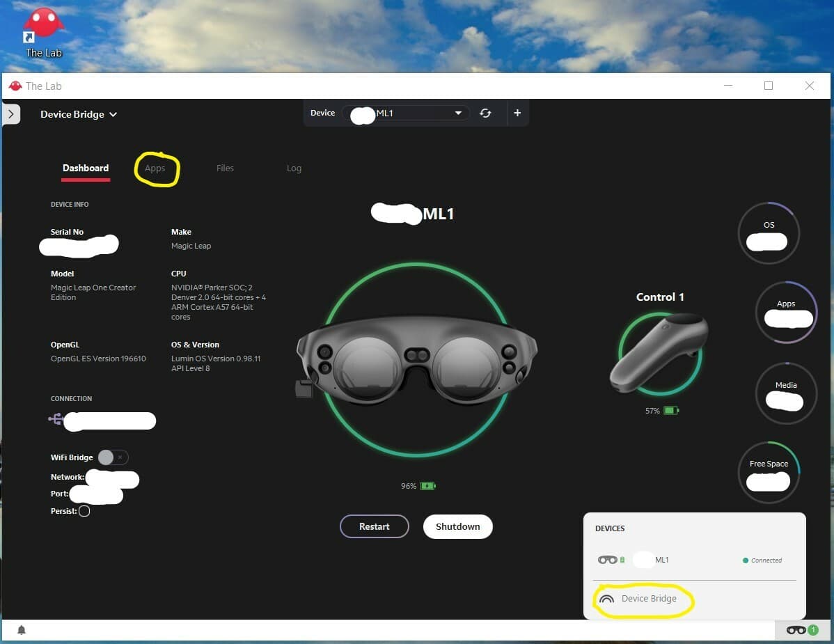Screen dimensions: 834x644
Task: Click the headset icon in Devices panel
Action: [608, 560]
